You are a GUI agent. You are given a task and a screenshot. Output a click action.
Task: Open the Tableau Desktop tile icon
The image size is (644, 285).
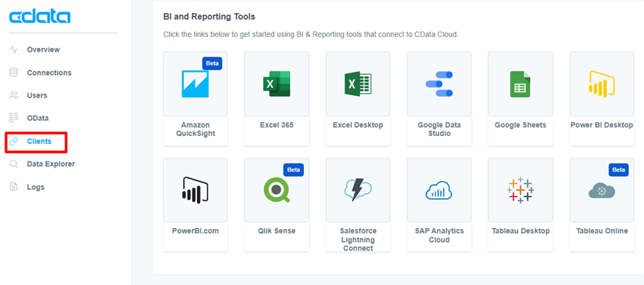tap(520, 190)
